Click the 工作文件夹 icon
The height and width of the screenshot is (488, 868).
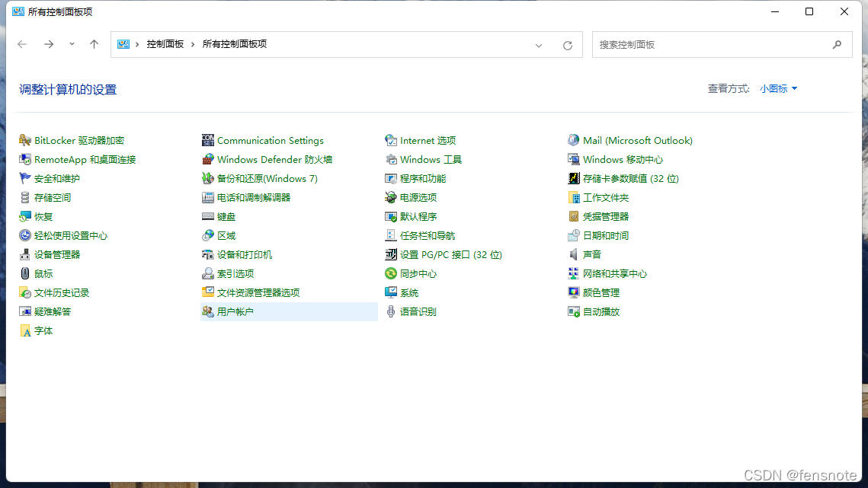[x=574, y=197]
